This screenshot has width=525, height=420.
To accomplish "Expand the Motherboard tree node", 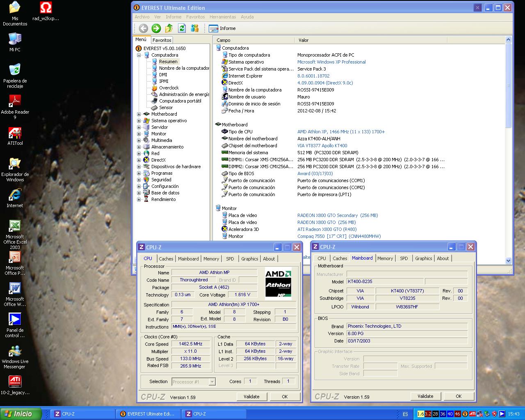I will [x=139, y=114].
